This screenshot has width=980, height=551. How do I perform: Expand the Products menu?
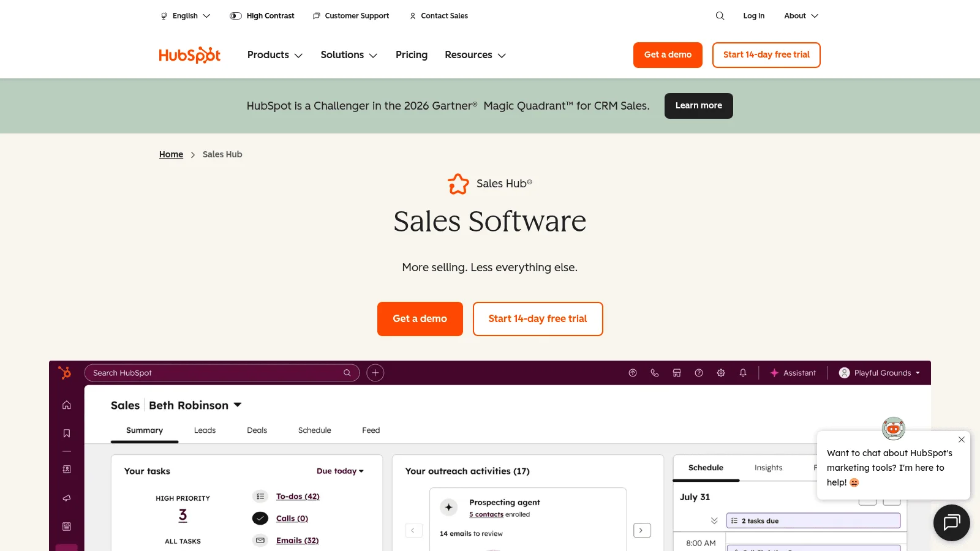(275, 55)
